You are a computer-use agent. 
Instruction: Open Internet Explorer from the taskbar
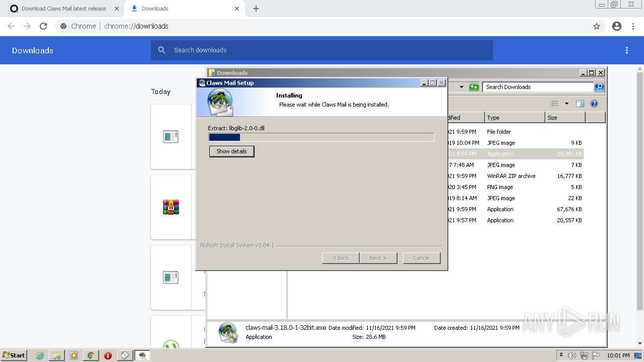[x=40, y=355]
